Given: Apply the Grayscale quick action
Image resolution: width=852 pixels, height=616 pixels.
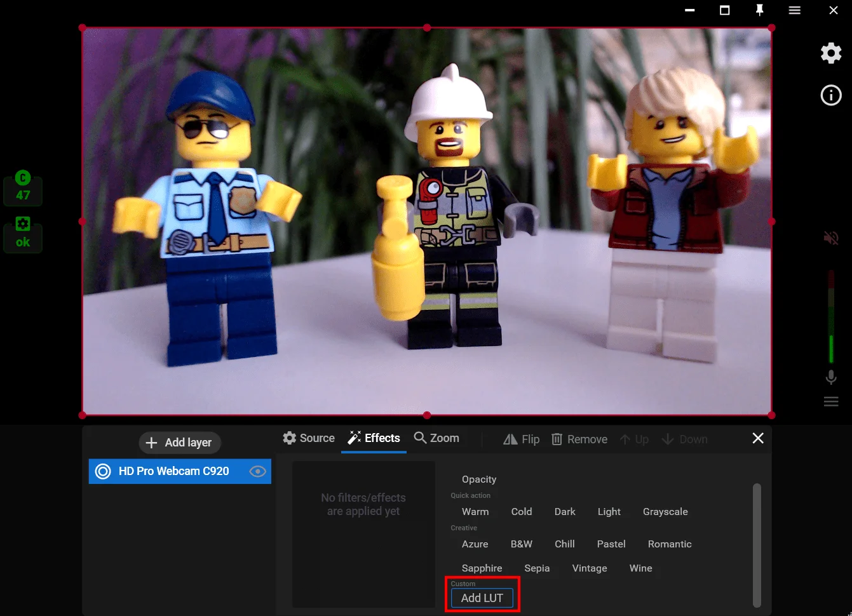Looking at the screenshot, I should click(665, 512).
